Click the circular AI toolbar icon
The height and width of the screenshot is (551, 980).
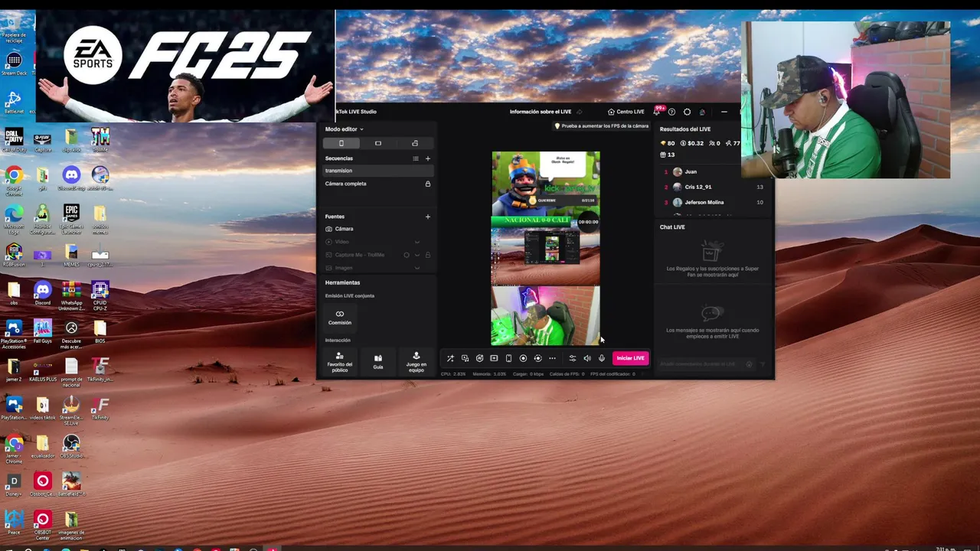[479, 358]
